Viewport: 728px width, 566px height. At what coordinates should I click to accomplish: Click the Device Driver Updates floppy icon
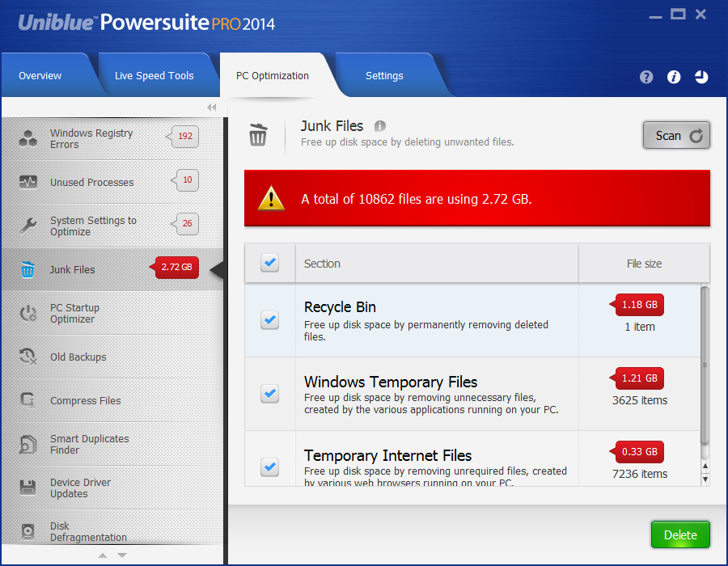[x=28, y=488]
